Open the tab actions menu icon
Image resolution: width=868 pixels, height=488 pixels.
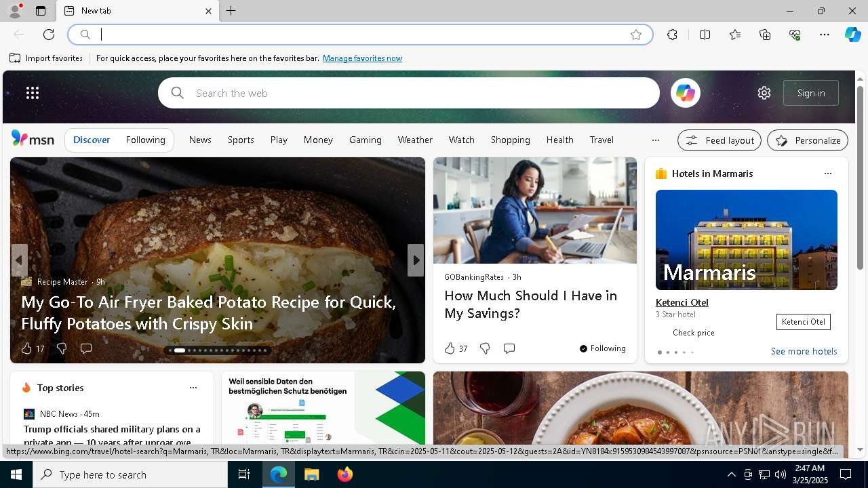pyautogui.click(x=41, y=11)
